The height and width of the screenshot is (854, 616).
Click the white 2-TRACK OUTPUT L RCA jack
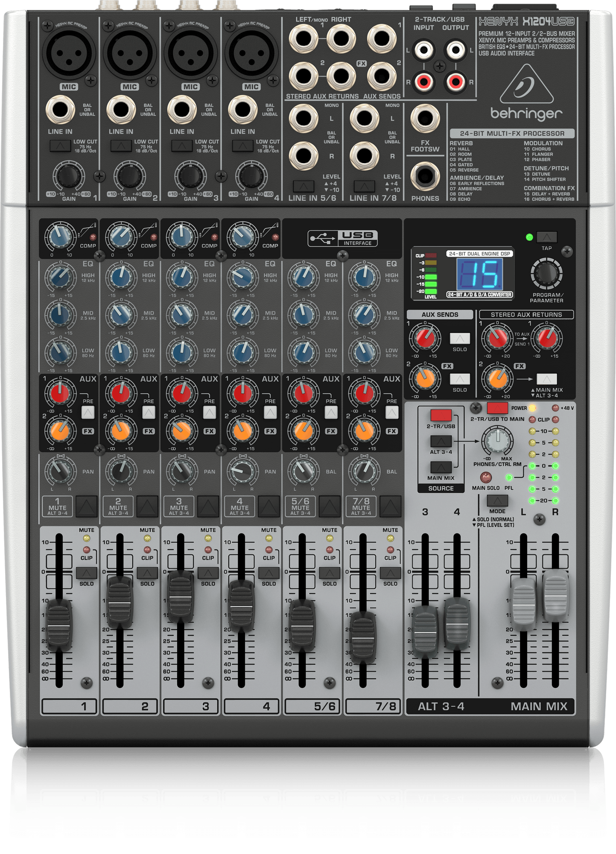tap(456, 50)
